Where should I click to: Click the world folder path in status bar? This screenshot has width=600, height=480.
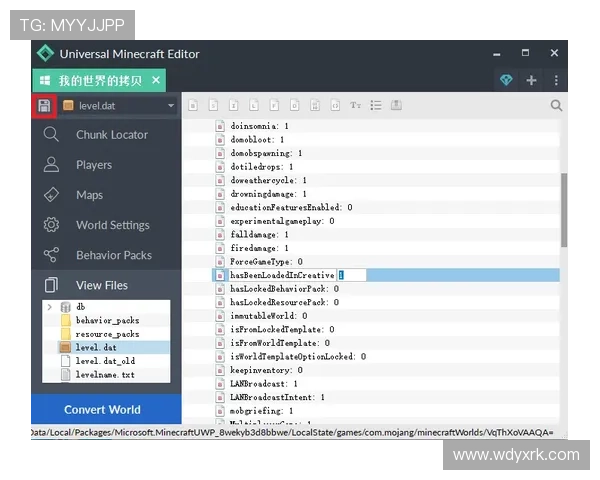click(292, 433)
